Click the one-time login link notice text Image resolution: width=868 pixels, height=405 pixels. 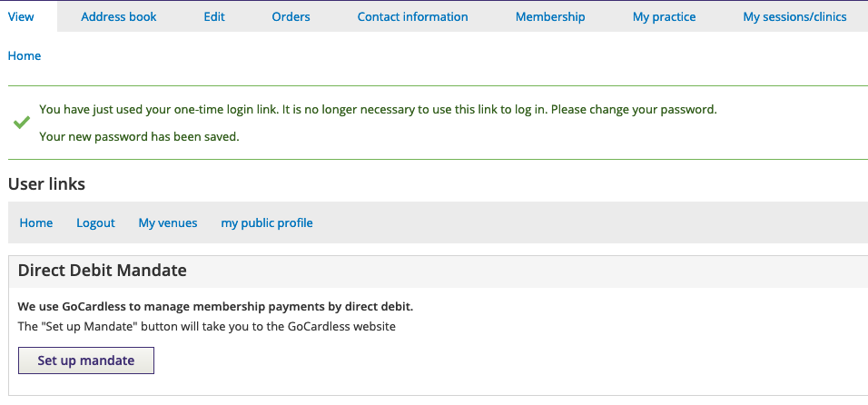point(378,110)
